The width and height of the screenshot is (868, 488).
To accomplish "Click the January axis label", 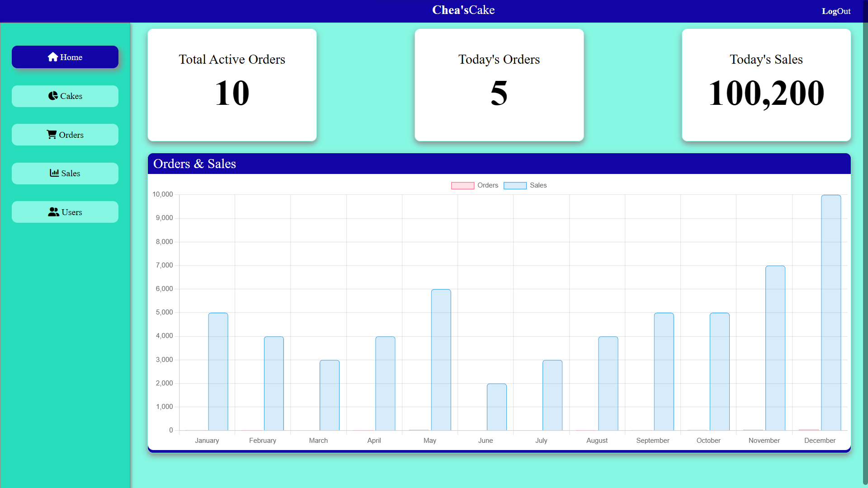I will (207, 441).
